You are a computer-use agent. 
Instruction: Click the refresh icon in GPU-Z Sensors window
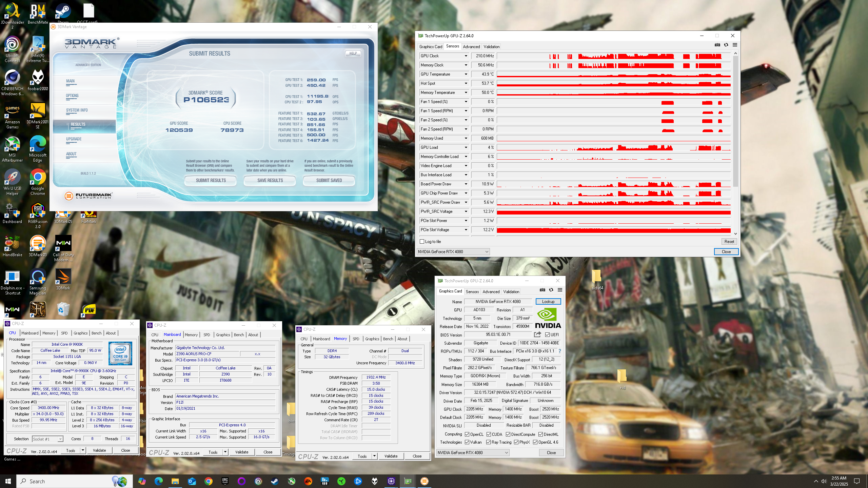click(x=726, y=45)
